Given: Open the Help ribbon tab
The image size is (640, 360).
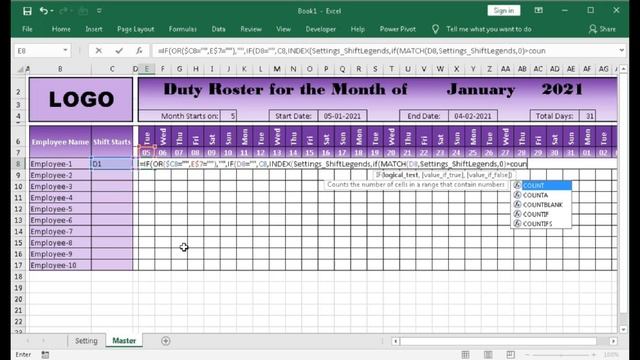Looking at the screenshot, I should [358, 29].
